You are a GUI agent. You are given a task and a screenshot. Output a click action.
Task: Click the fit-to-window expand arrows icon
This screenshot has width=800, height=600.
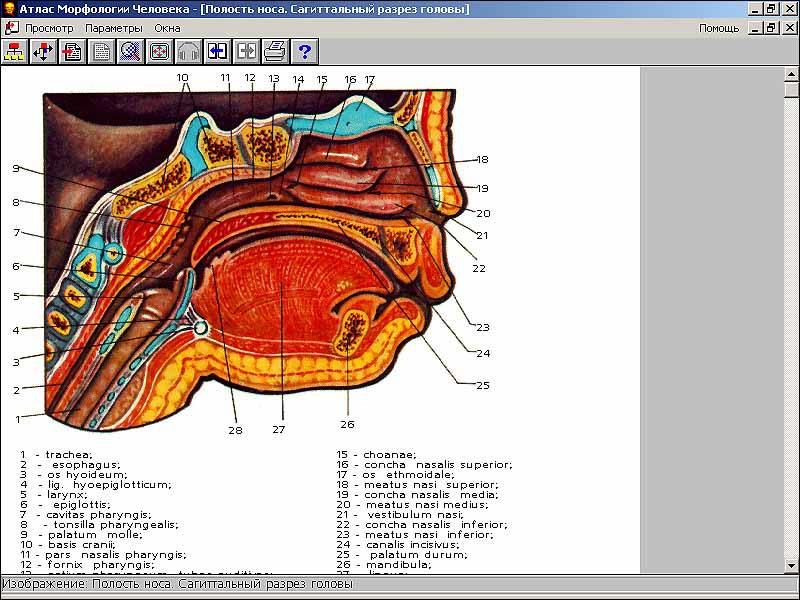(x=159, y=51)
